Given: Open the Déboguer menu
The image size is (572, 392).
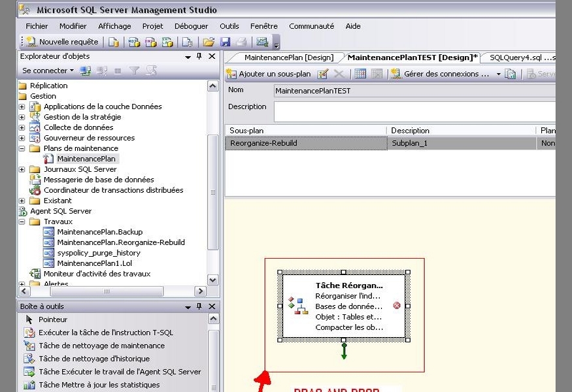Looking at the screenshot, I should coord(191,26).
